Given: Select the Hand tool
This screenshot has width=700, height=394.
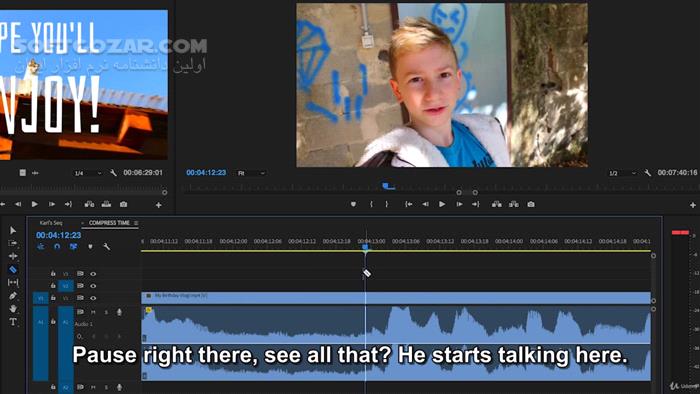Looking at the screenshot, I should pyautogui.click(x=13, y=308).
